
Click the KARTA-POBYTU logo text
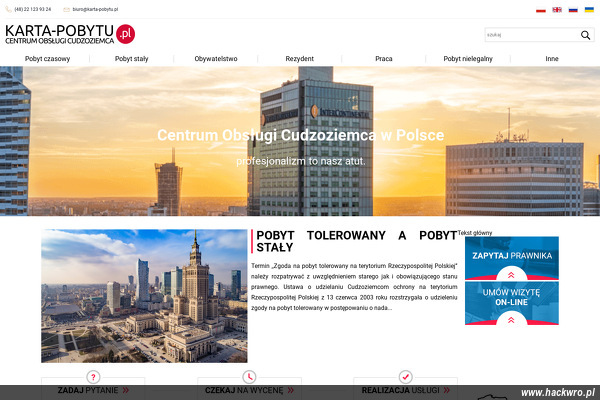tap(59, 31)
